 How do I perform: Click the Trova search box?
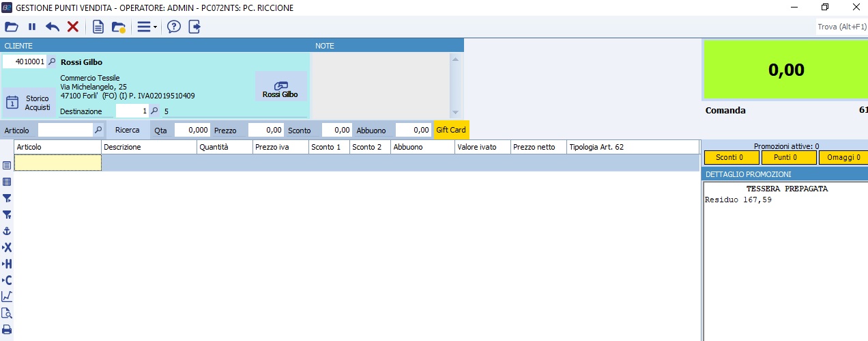841,27
